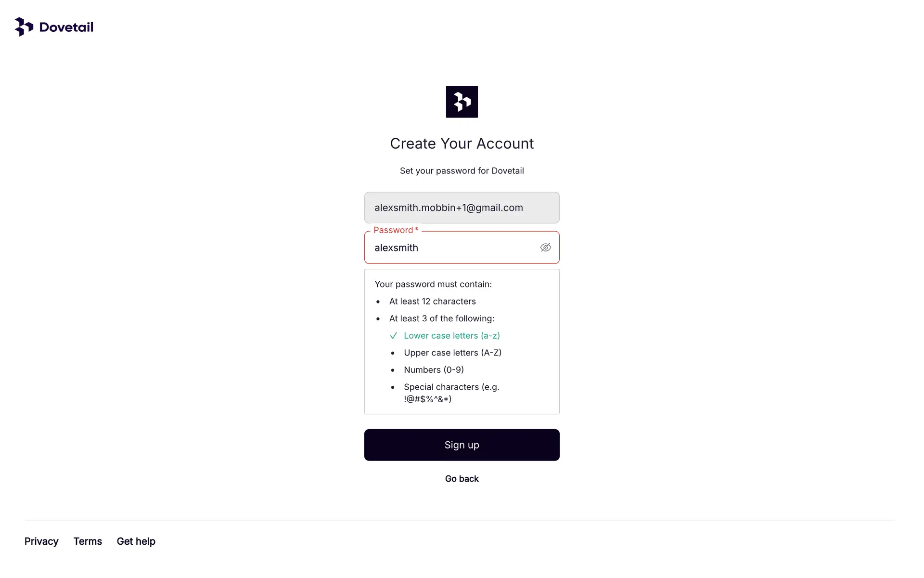Image resolution: width=924 pixels, height=578 pixels.
Task: Open the Terms link in footer
Action: pos(88,541)
